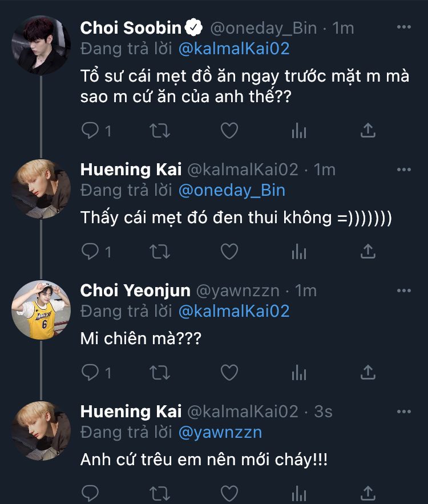
Task: Reply to Choi Yeonjun's tweet
Action: click(x=90, y=373)
